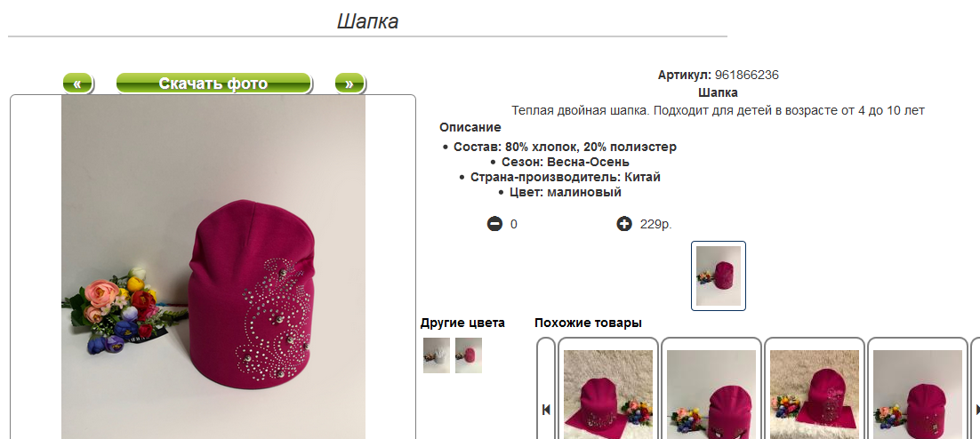Click the next photo » button
The width and height of the screenshot is (980, 439).
pyautogui.click(x=349, y=84)
